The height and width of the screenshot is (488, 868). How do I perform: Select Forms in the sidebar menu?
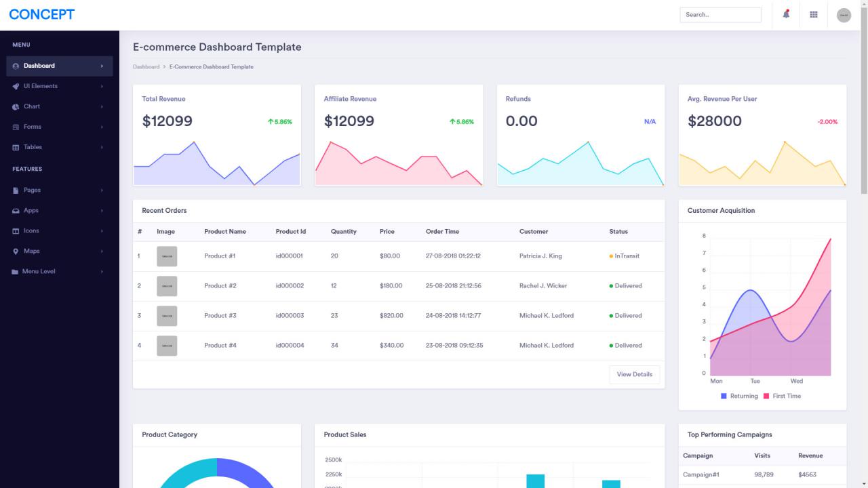(x=60, y=127)
